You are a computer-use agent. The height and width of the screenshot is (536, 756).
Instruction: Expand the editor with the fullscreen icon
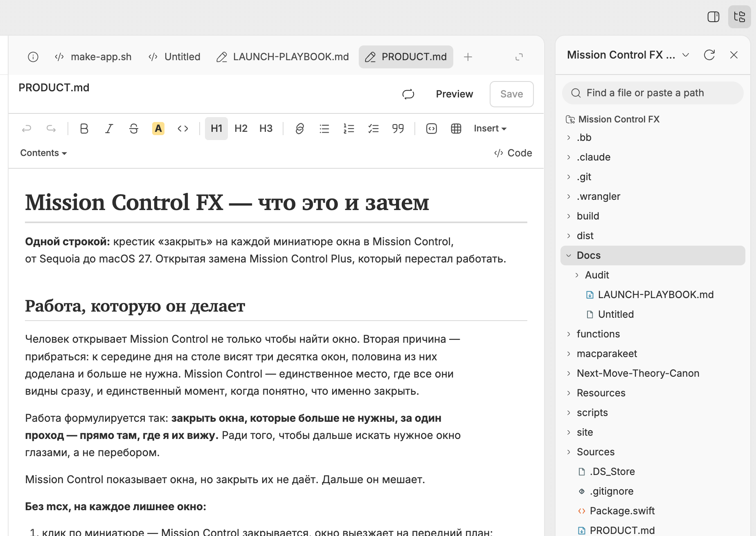(519, 57)
